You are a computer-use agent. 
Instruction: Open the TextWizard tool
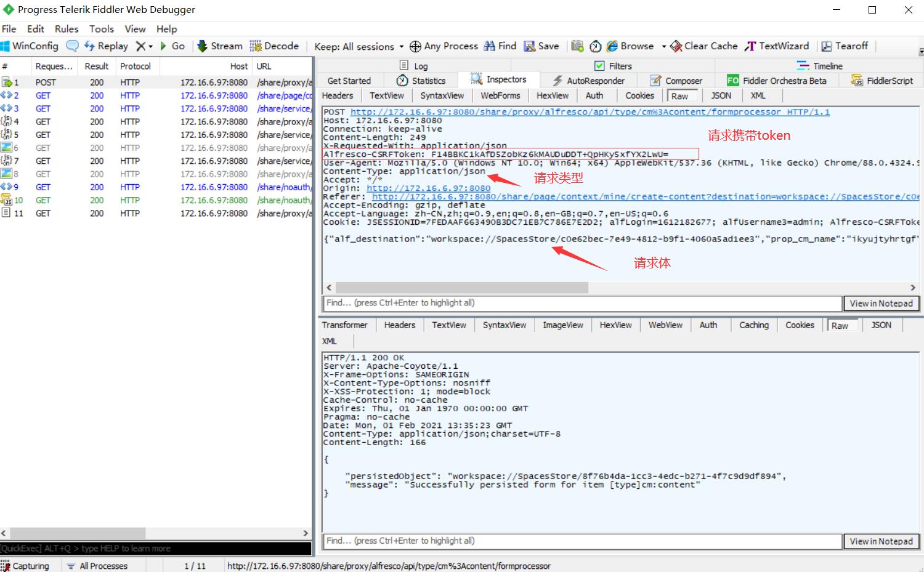777,46
